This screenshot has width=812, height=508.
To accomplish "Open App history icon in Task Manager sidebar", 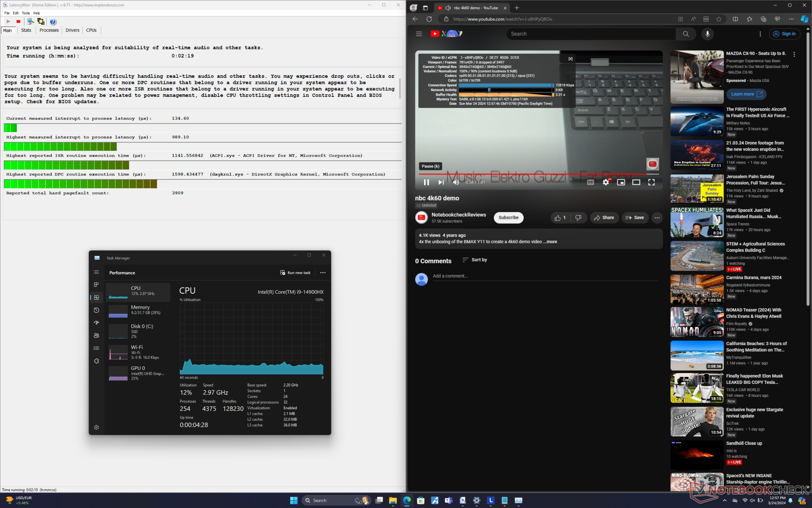I will point(96,310).
